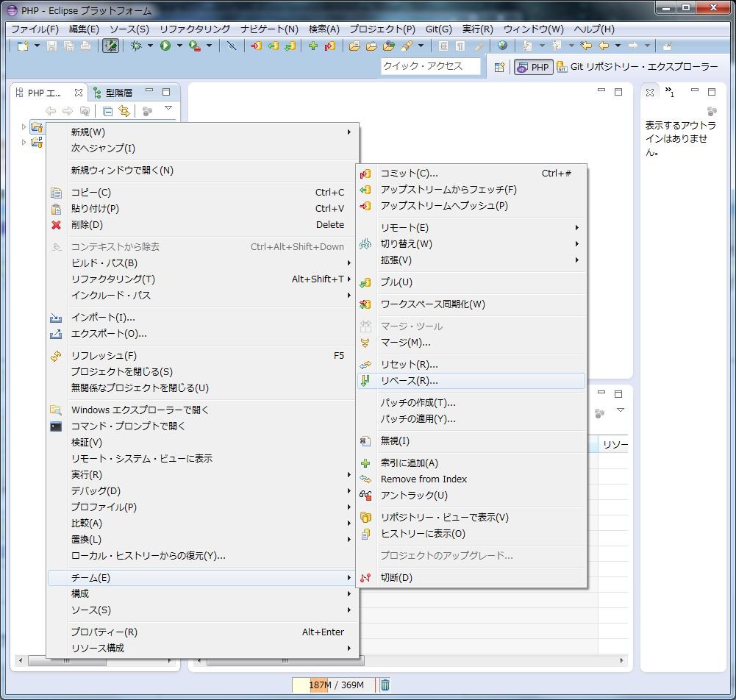Choose 切断(D) menu entry
Viewport: 736px width, 700px height.
[x=471, y=578]
